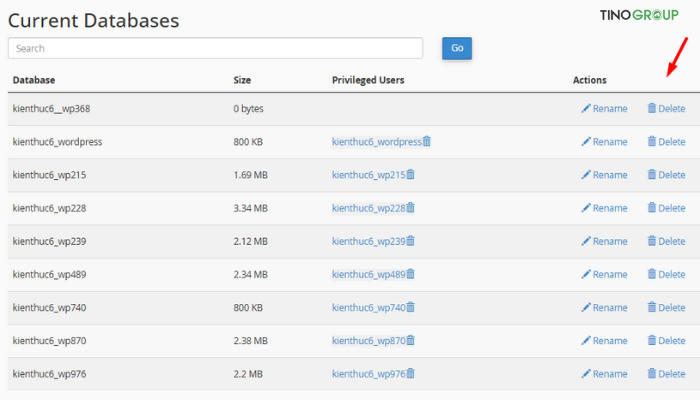Open privileged user link kienthuc6_wp239

(367, 241)
